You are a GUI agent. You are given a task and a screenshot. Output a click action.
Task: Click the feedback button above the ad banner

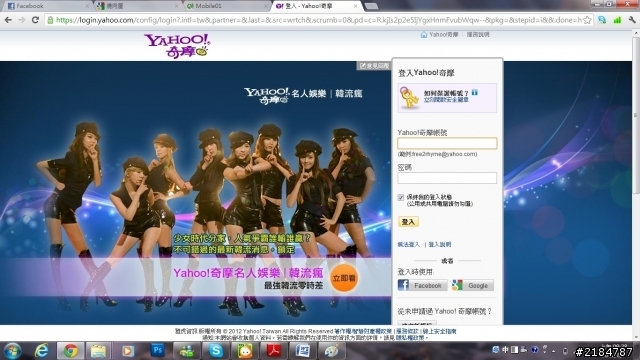tap(374, 65)
